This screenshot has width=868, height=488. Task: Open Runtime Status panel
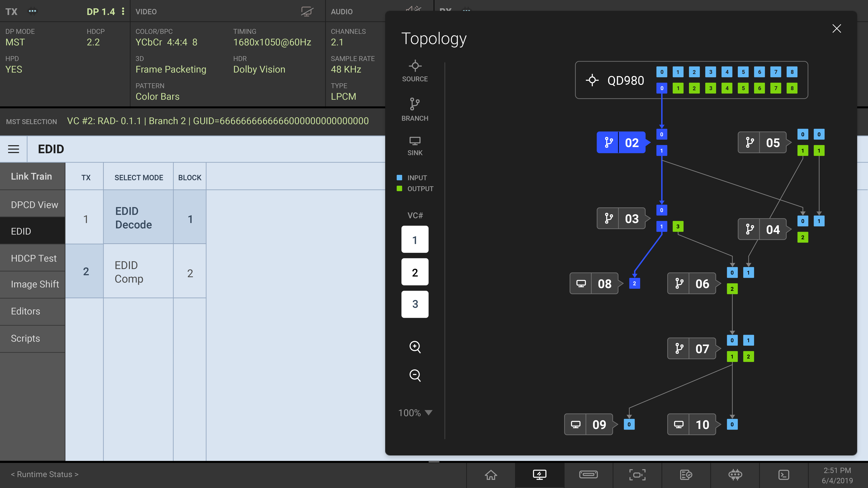pyautogui.click(x=44, y=474)
